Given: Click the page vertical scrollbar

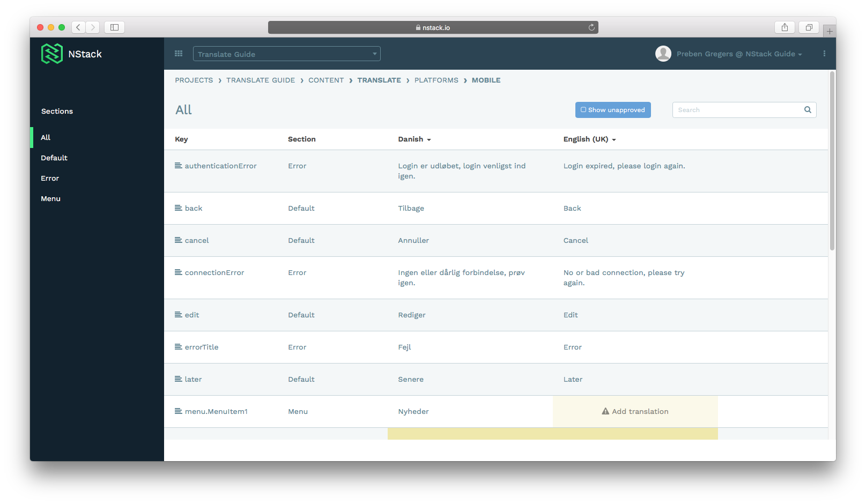Looking at the screenshot, I should [x=832, y=161].
